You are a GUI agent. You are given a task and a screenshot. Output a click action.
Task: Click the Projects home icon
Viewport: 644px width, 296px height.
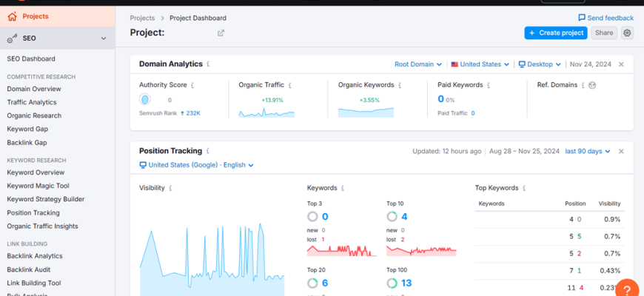[13, 16]
